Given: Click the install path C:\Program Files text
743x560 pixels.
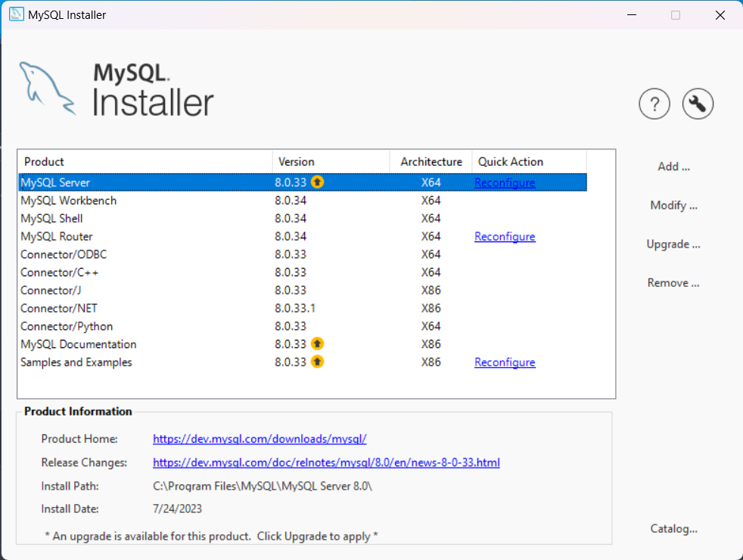Looking at the screenshot, I should (x=263, y=486).
